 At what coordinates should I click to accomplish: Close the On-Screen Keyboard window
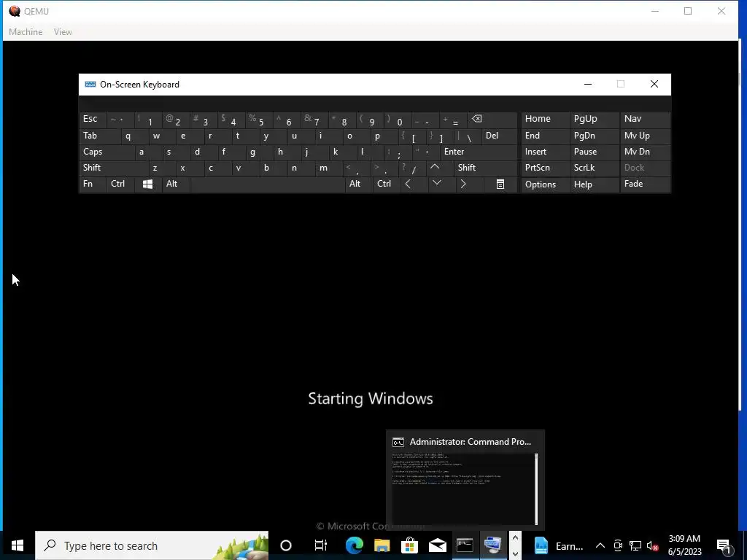pyautogui.click(x=654, y=85)
